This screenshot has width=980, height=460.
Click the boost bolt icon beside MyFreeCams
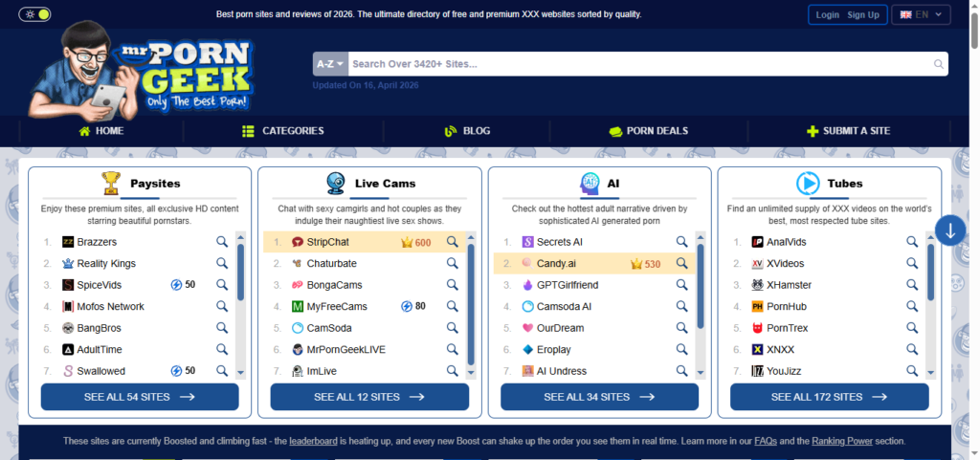point(406,306)
